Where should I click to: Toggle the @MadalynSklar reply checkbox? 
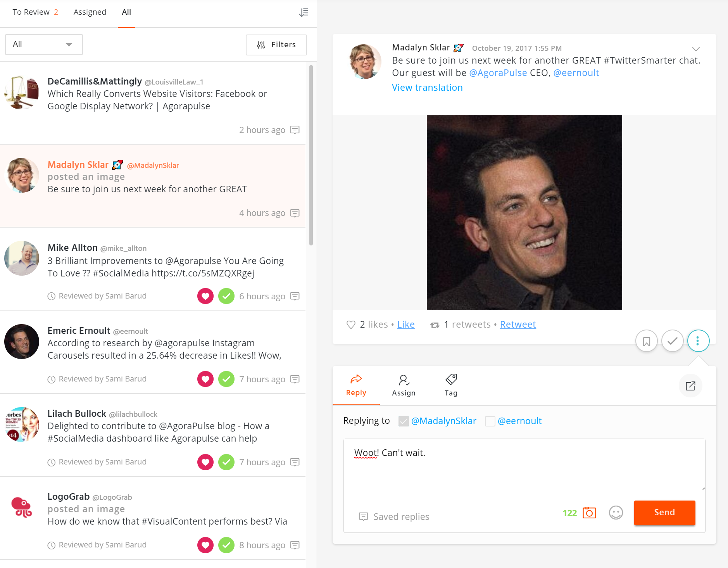tap(404, 421)
